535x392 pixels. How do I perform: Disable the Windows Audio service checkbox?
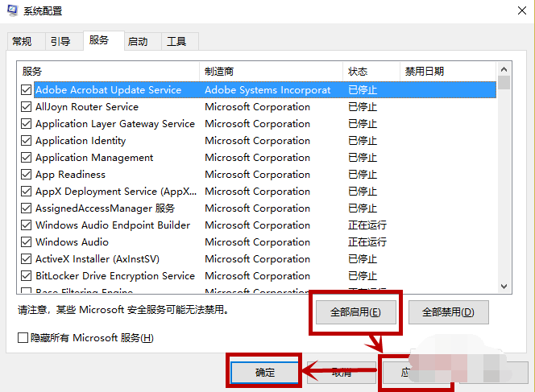point(27,242)
